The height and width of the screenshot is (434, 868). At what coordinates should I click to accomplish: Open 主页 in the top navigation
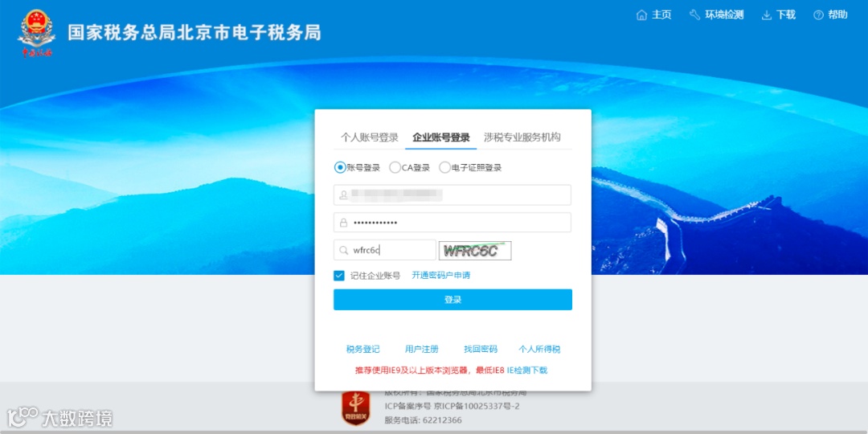[661, 15]
